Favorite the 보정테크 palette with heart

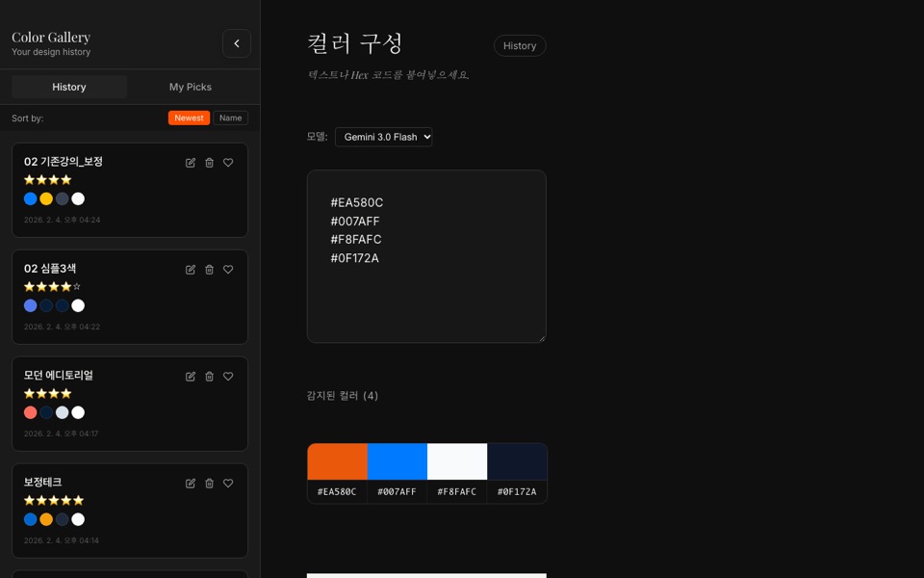pyautogui.click(x=228, y=483)
